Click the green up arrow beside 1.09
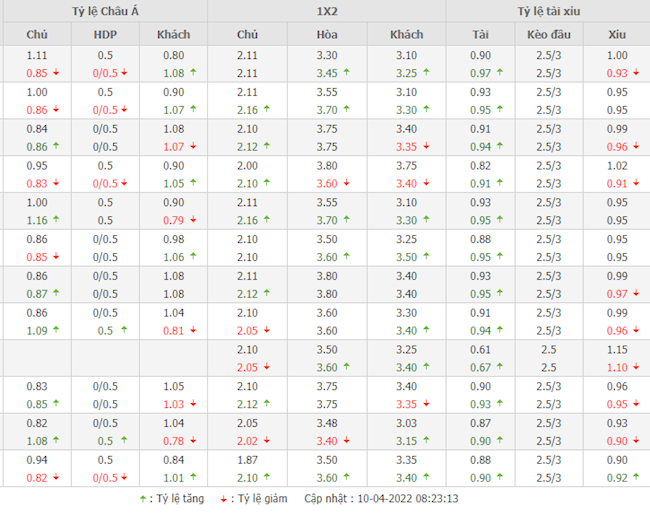 pos(56,330)
